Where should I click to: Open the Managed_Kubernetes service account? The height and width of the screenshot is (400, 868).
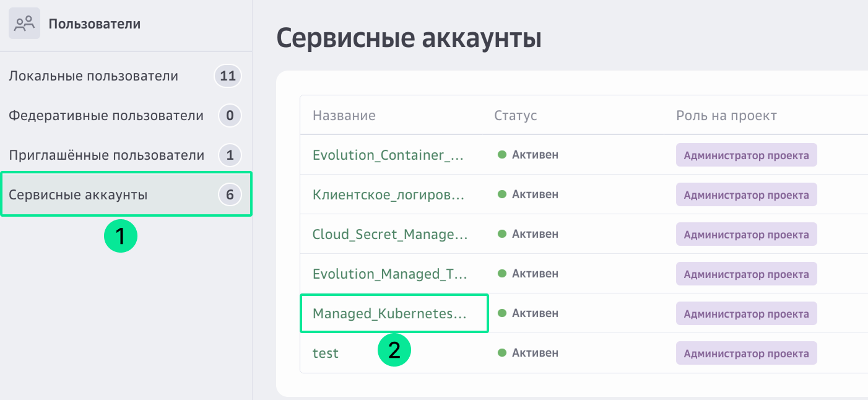(384, 313)
